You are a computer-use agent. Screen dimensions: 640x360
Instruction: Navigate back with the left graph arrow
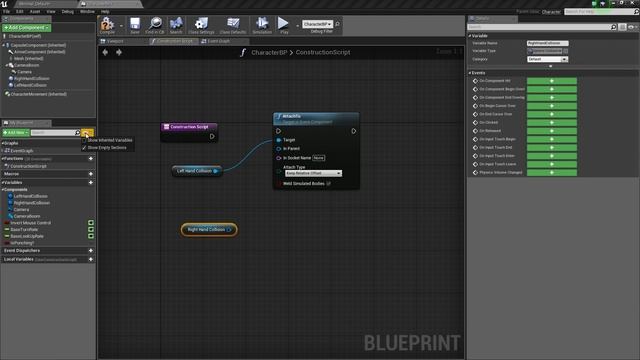[105, 52]
